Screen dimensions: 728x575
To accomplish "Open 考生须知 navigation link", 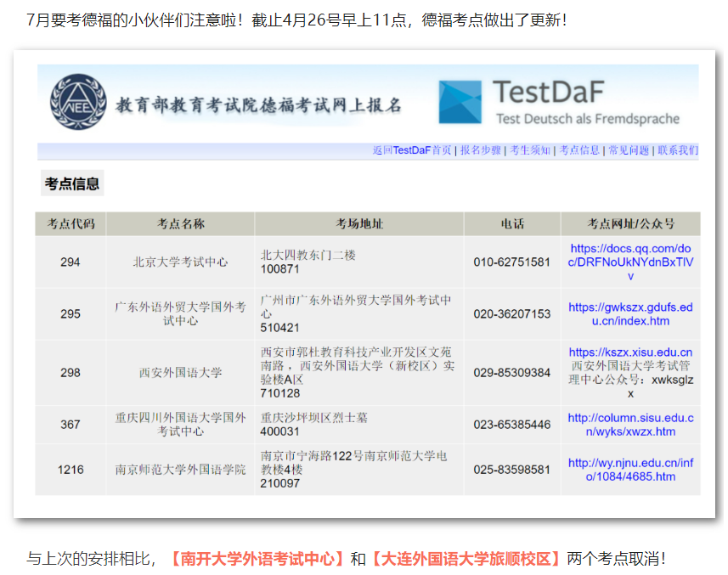I will 530,150.
